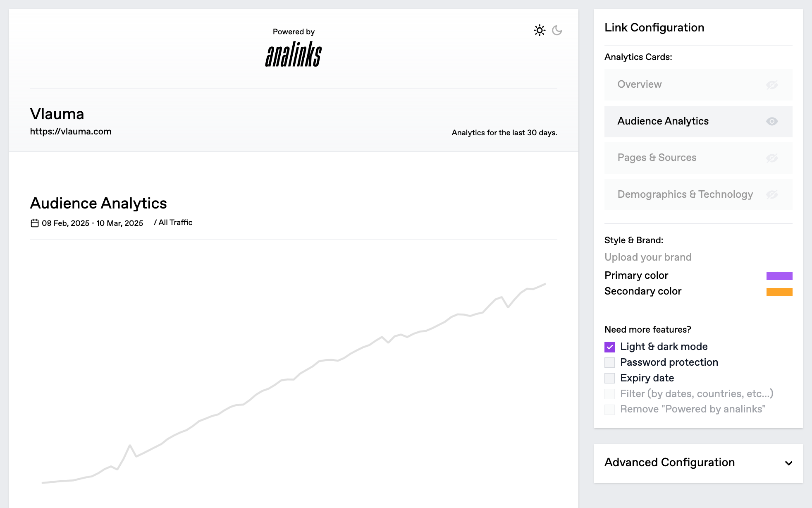The width and height of the screenshot is (812, 508).
Task: Open the purple Primary color swatch
Action: tap(779, 276)
